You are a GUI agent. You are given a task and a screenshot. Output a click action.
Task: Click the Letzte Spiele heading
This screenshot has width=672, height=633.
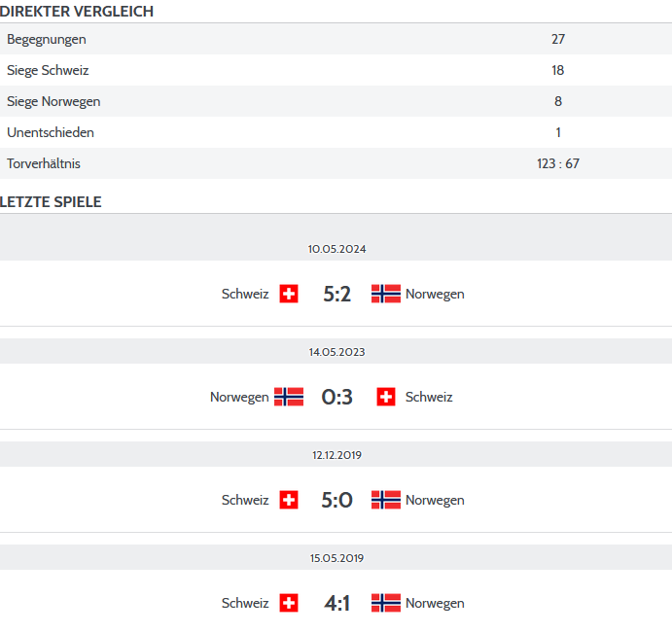coord(51,202)
